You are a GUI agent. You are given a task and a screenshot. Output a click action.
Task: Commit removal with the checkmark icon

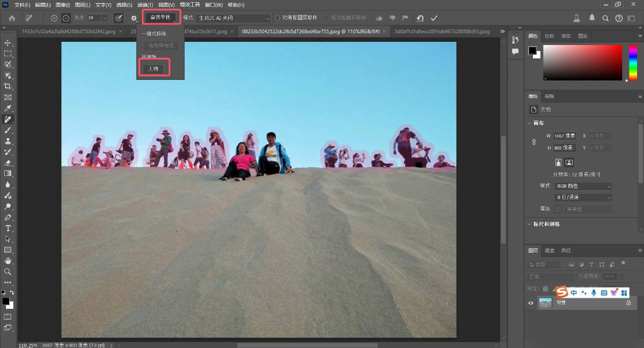click(x=434, y=18)
